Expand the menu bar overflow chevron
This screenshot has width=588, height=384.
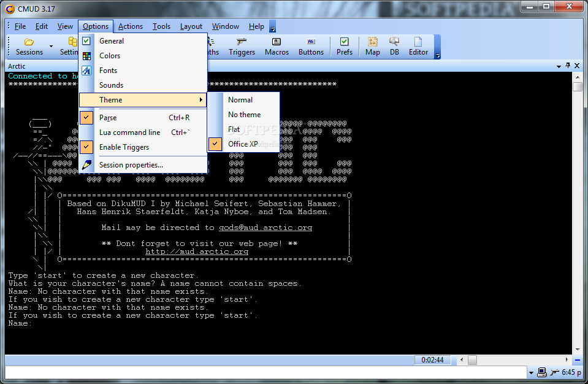click(273, 26)
